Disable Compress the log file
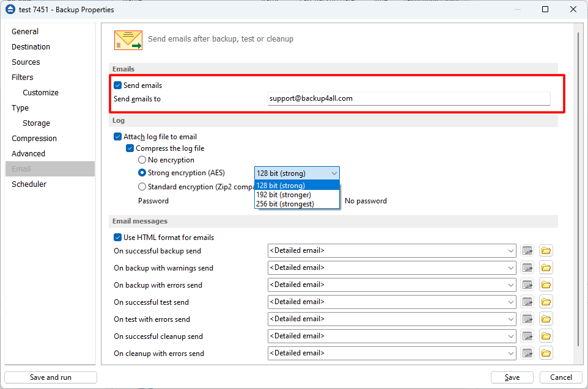The width and height of the screenshot is (588, 389). point(130,148)
